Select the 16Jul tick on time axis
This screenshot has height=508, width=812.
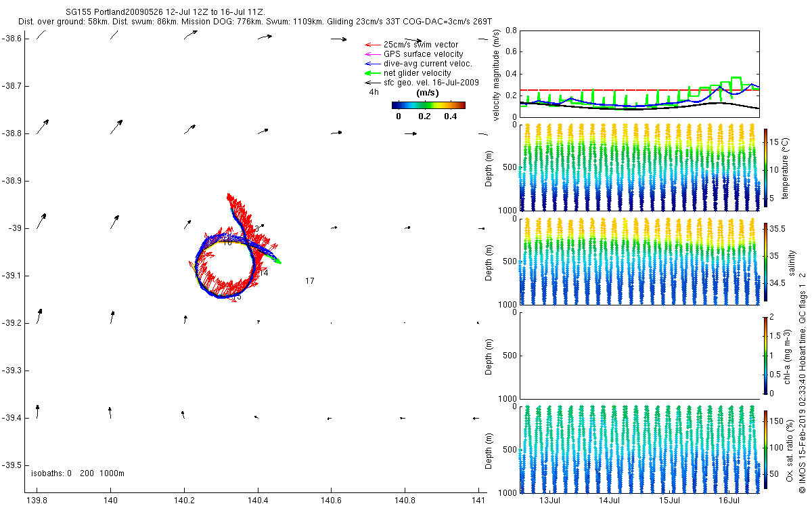click(729, 500)
